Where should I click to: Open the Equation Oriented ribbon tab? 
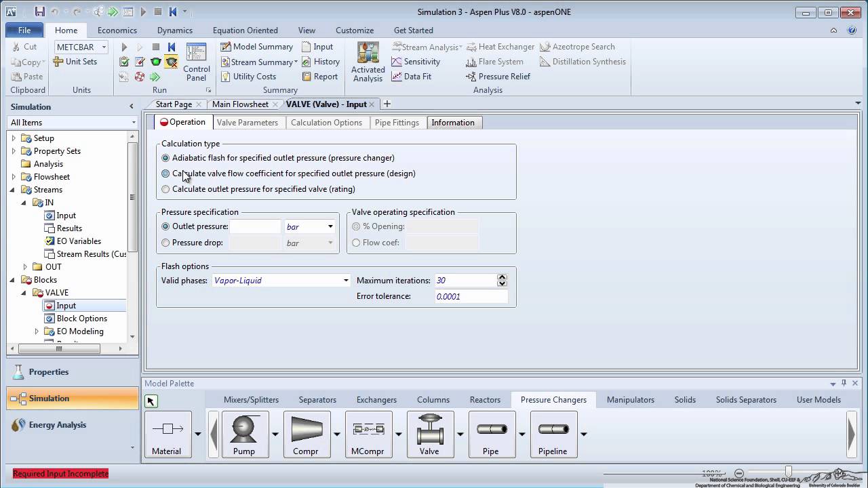pos(245,30)
